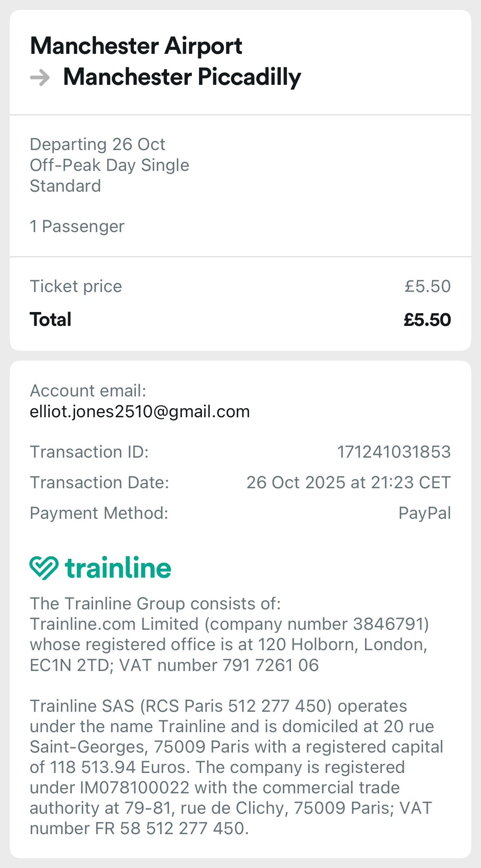Select the bold Total label
The width and height of the screenshot is (481, 868).
tap(51, 319)
